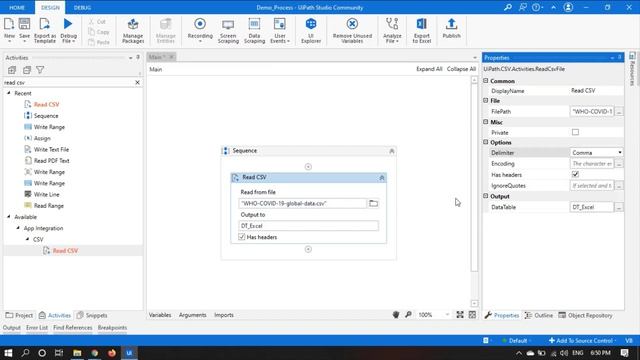640x360 pixels.
Task: Collapse the App Integration node
Action: point(18,228)
